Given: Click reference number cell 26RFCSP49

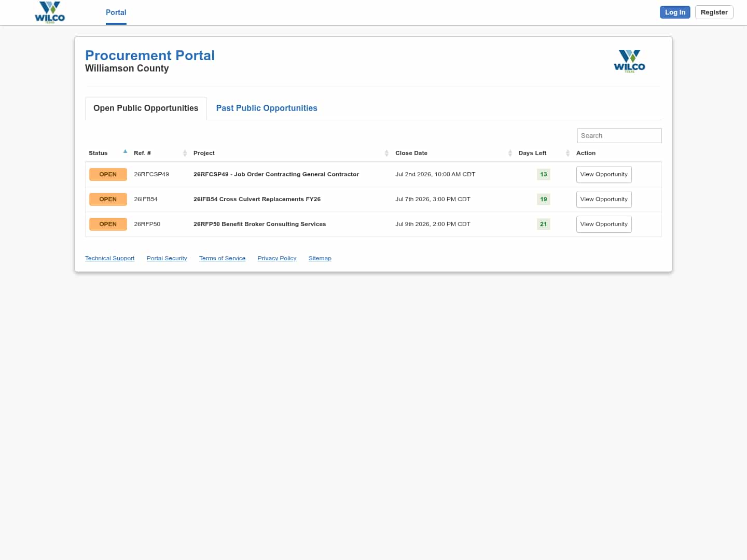Looking at the screenshot, I should tap(151, 175).
